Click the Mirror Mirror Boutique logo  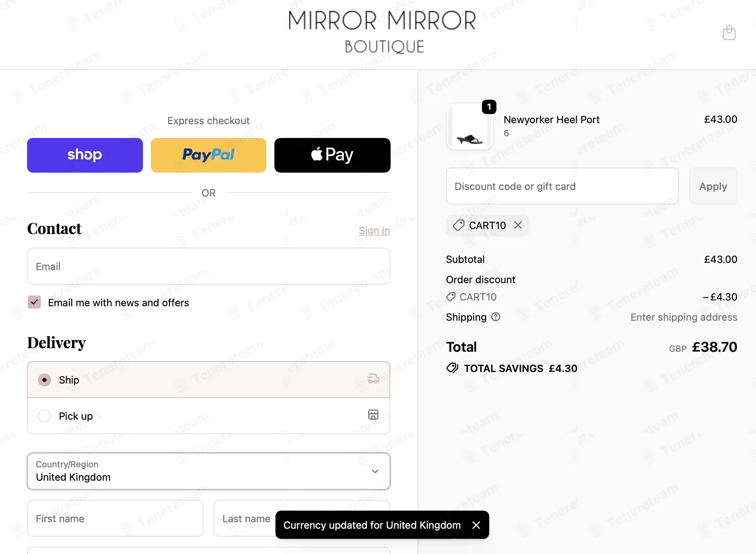[382, 32]
